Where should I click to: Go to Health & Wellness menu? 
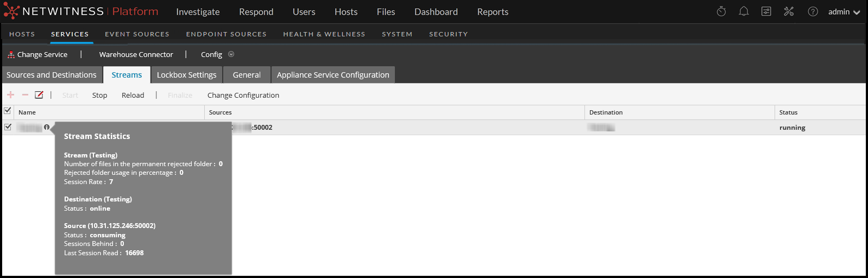(x=324, y=34)
